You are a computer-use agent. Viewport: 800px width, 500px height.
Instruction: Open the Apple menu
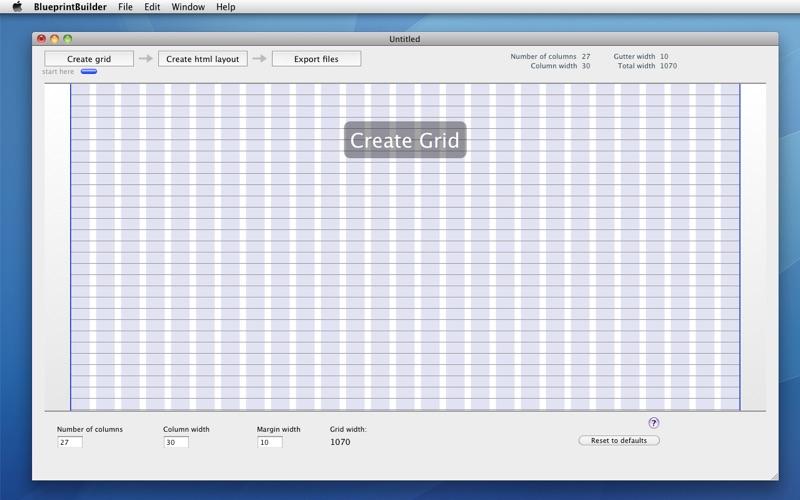pos(17,7)
